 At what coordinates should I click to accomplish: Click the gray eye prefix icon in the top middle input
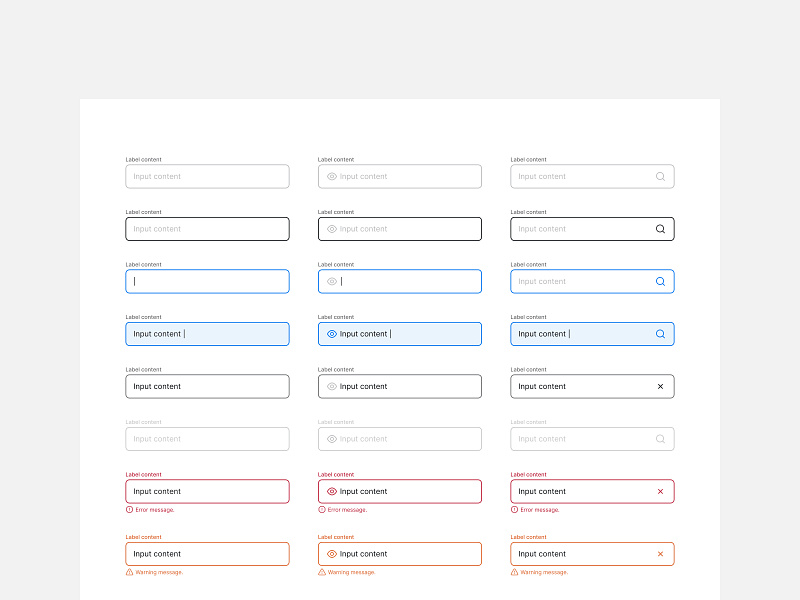point(331,176)
